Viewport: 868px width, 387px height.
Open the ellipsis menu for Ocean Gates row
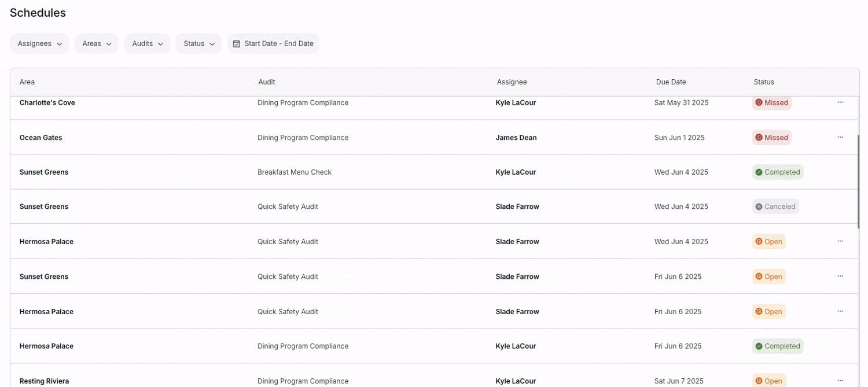pos(840,137)
